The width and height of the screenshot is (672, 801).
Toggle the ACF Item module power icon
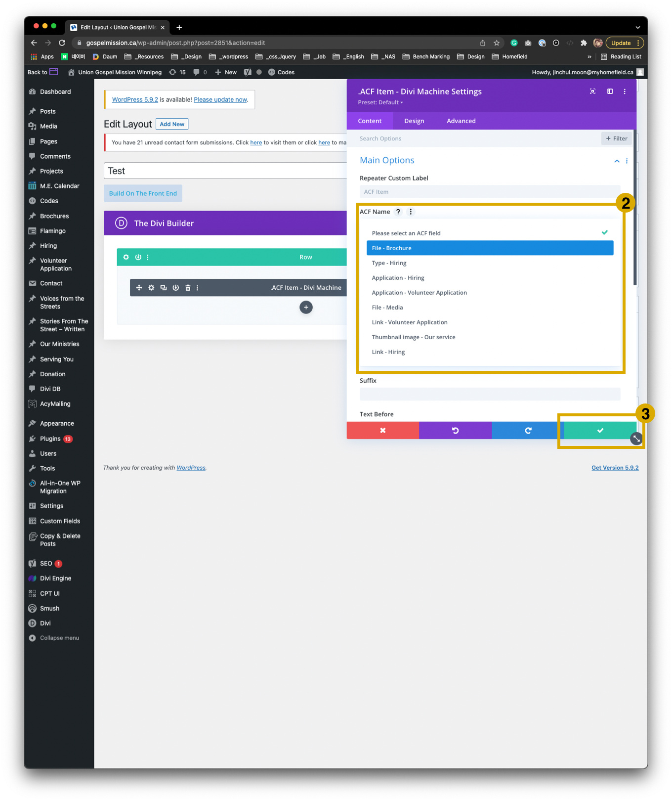[x=175, y=288]
